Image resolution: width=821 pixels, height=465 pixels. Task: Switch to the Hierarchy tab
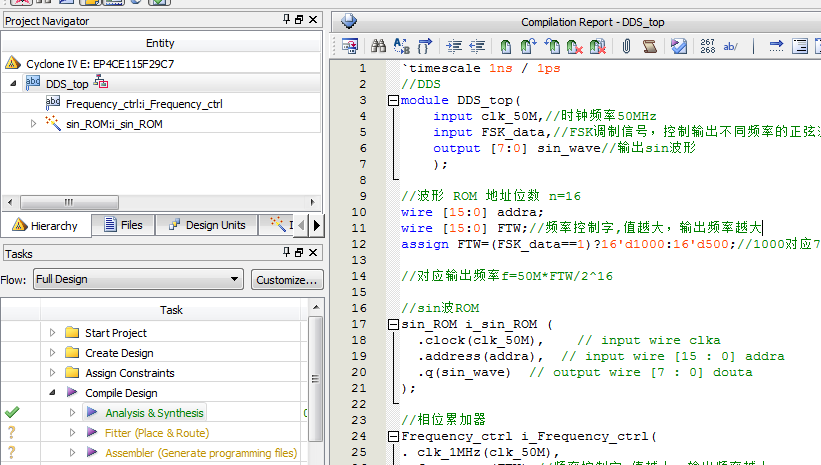click(x=46, y=226)
